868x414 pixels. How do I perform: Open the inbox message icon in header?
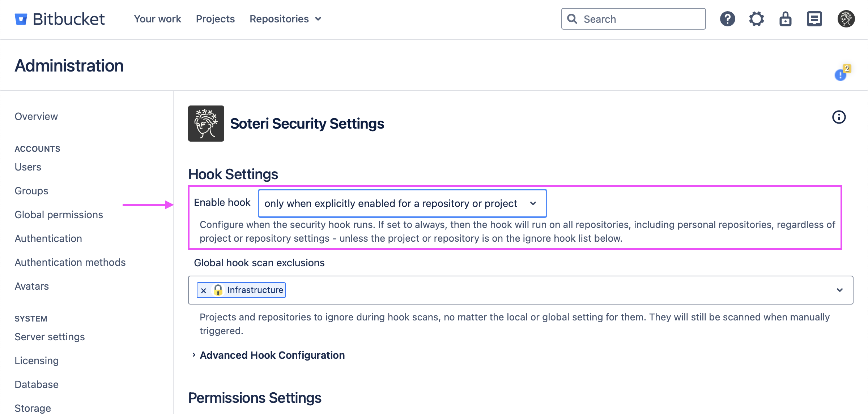point(814,19)
